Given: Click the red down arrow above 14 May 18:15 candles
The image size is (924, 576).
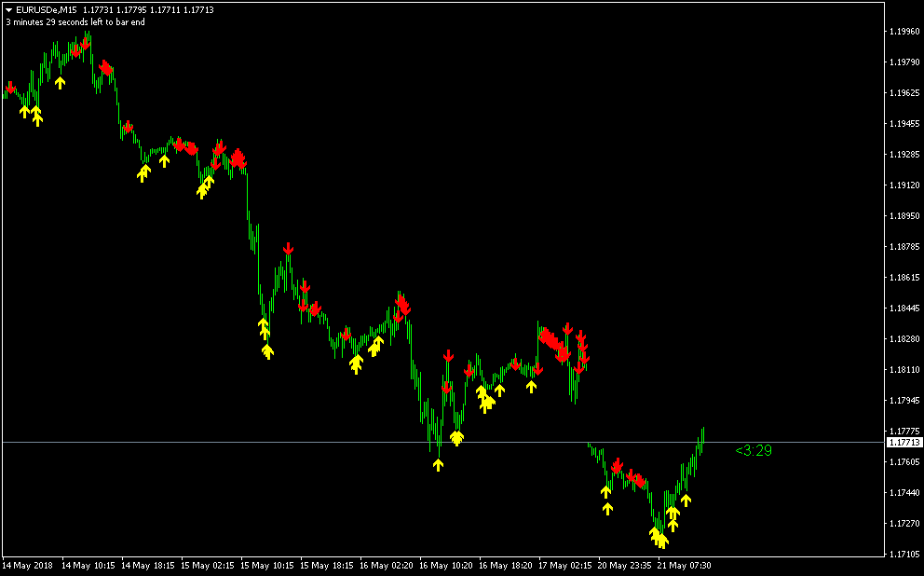Looking at the screenshot, I should tap(128, 126).
